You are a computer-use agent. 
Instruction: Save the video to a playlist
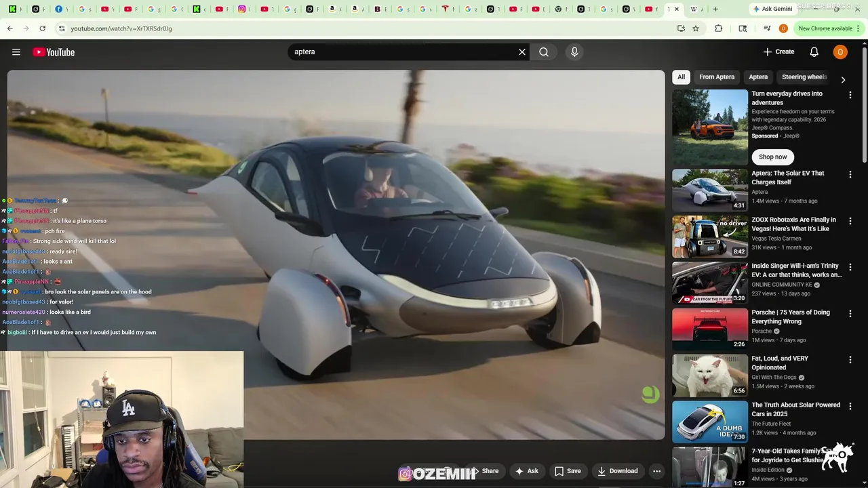point(568,471)
